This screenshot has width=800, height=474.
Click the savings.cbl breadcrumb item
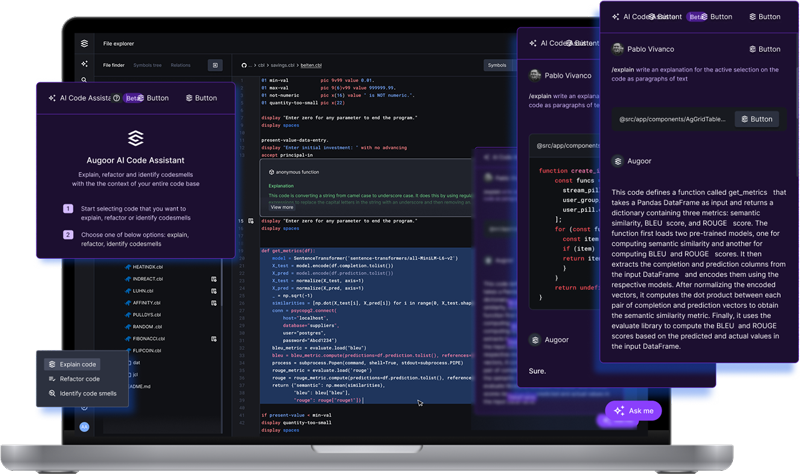tap(282, 65)
